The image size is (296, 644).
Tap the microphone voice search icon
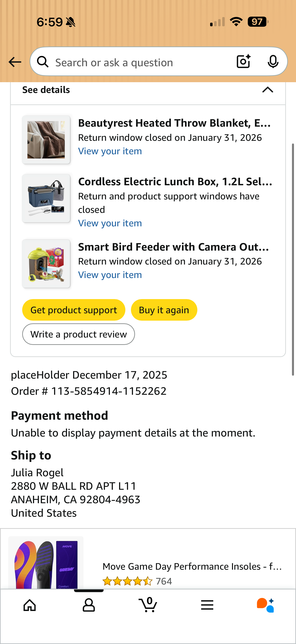(x=273, y=62)
